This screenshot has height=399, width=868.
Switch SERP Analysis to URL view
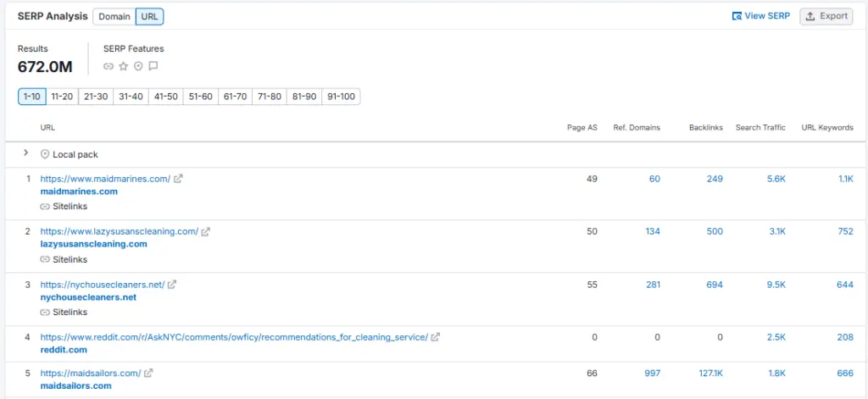pos(149,17)
